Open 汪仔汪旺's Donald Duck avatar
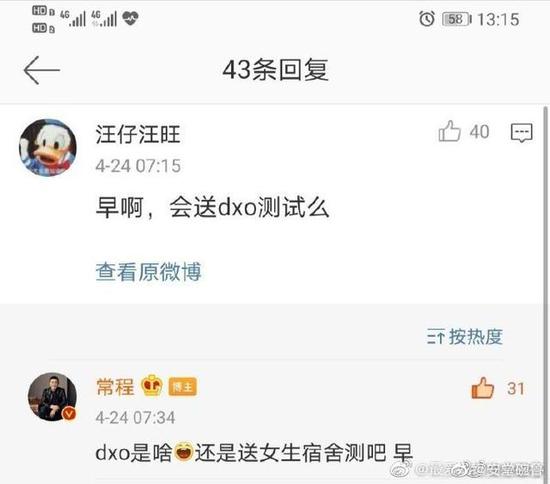This screenshot has height=484, width=550. [48, 147]
